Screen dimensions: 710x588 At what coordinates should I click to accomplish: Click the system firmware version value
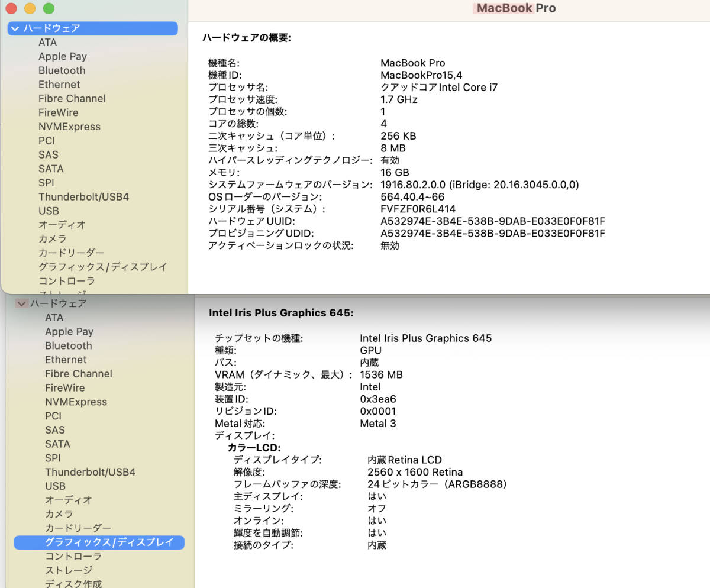pyautogui.click(x=480, y=185)
